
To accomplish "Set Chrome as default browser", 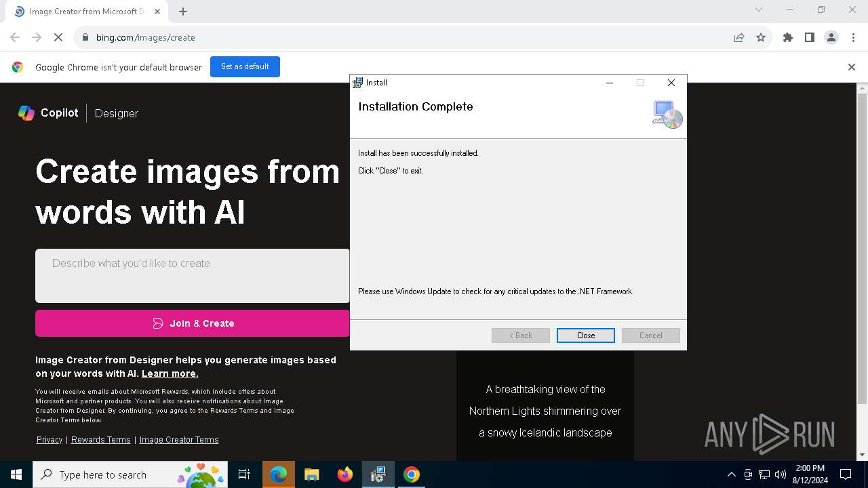I will pyautogui.click(x=245, y=66).
